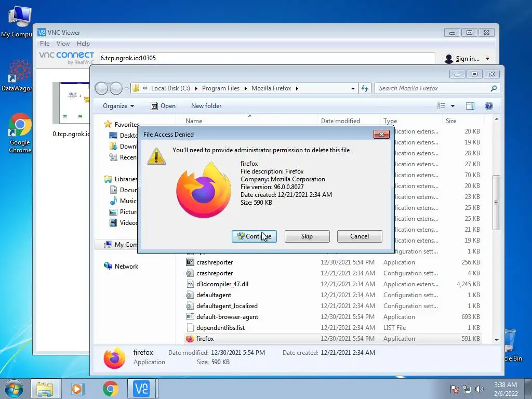Click the search magnifier icon
532x399 pixels.
pos(494,88)
